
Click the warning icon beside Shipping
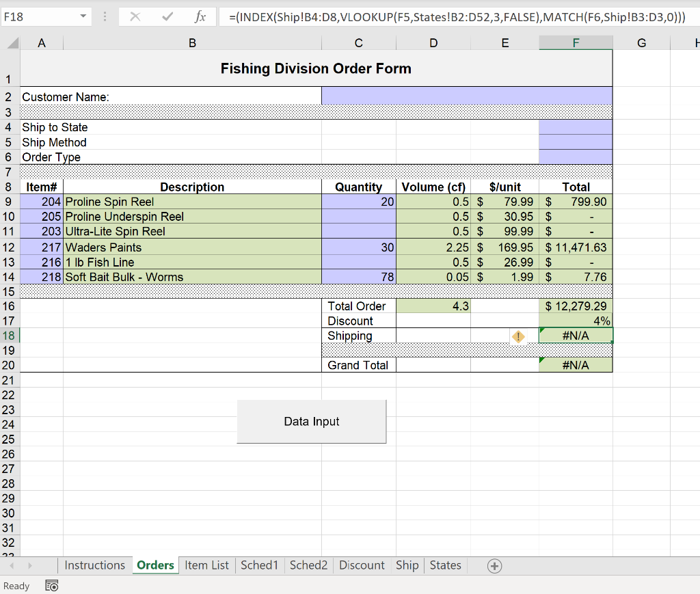pos(517,336)
